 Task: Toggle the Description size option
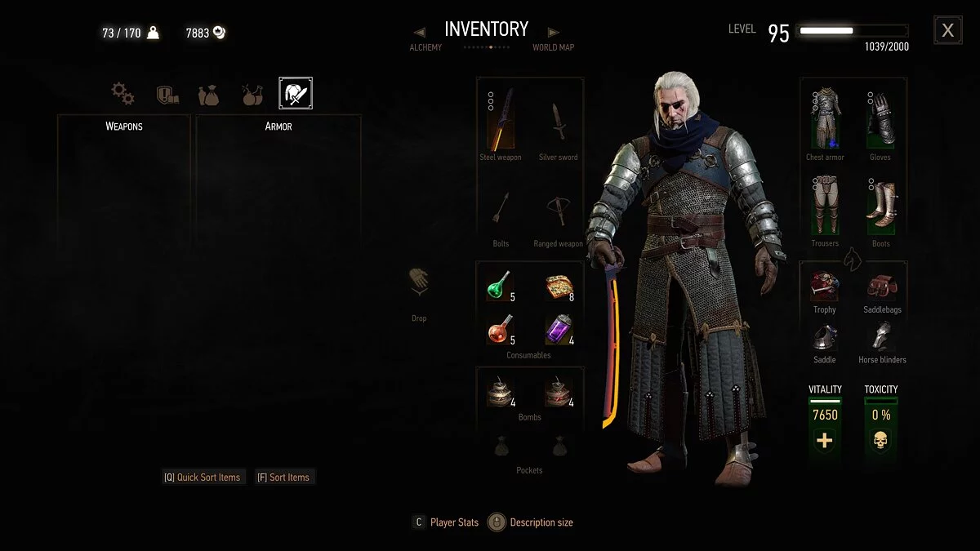[x=531, y=522]
